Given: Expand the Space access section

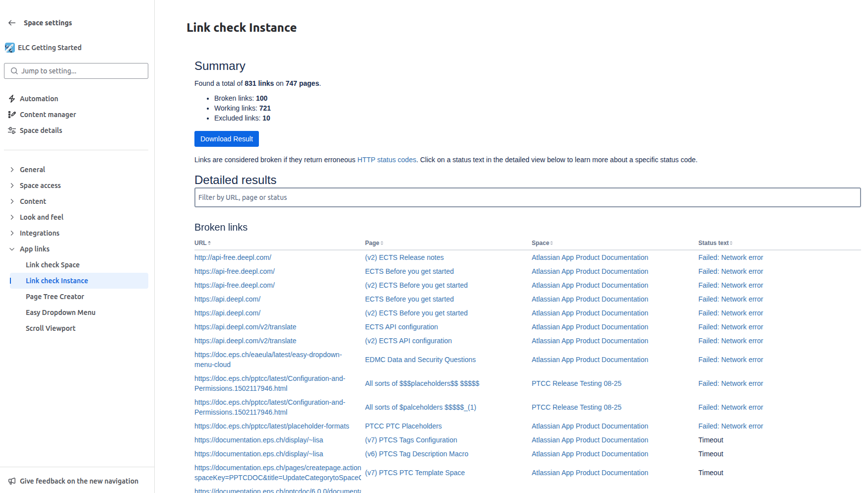Looking at the screenshot, I should pyautogui.click(x=12, y=185).
